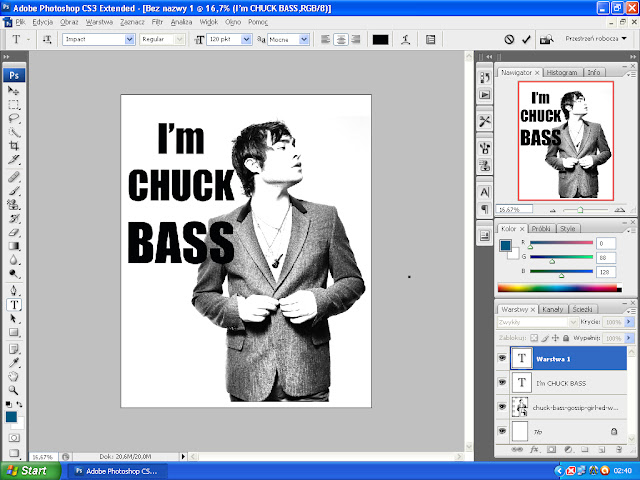
Task: Select the Rectangular Marquee tool
Action: tap(13, 104)
